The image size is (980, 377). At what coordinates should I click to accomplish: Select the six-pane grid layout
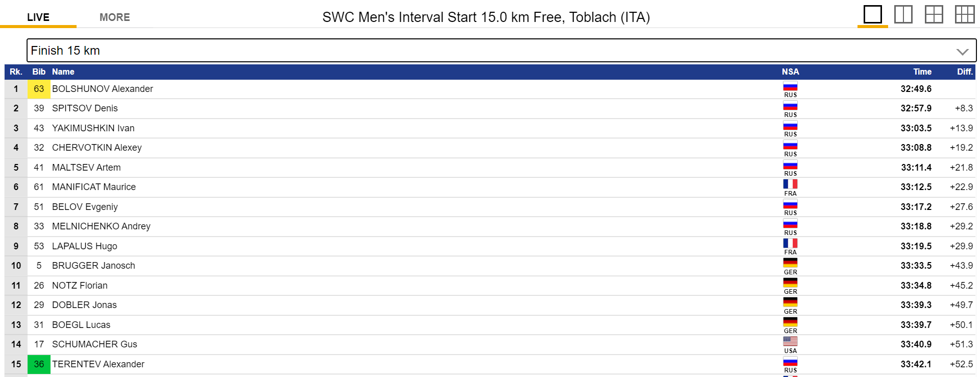click(x=964, y=14)
